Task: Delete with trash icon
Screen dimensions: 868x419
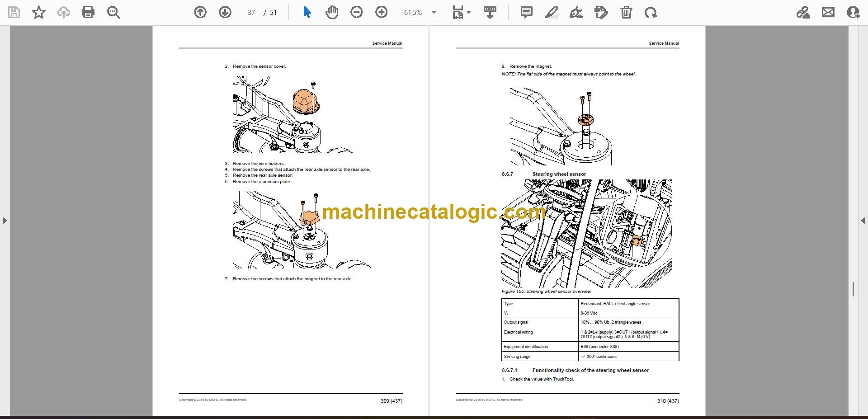Action: [x=626, y=13]
